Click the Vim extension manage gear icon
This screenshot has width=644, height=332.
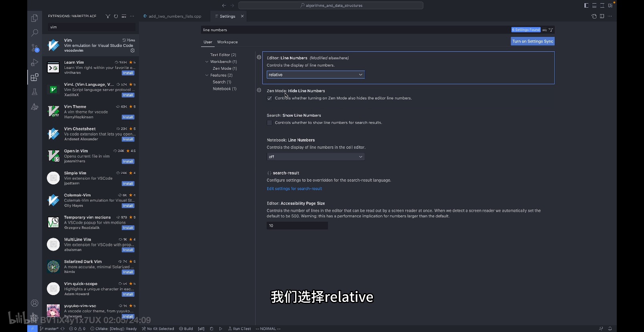pos(133,51)
